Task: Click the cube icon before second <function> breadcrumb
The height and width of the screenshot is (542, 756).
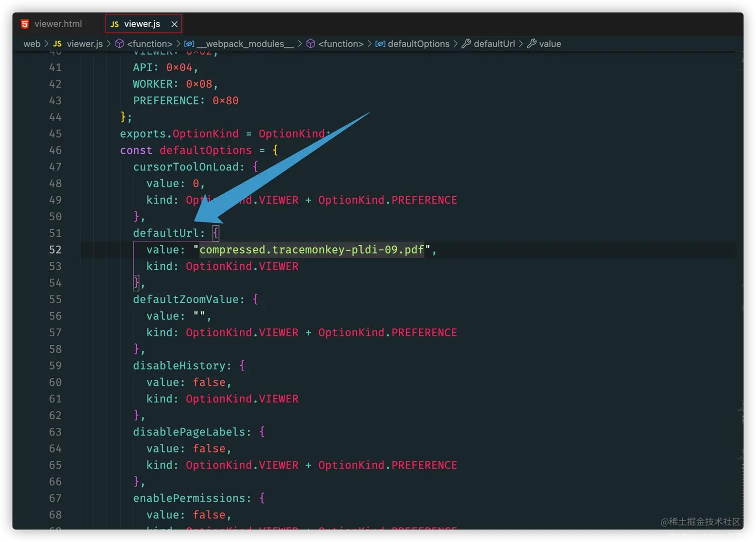Action: pyautogui.click(x=310, y=44)
